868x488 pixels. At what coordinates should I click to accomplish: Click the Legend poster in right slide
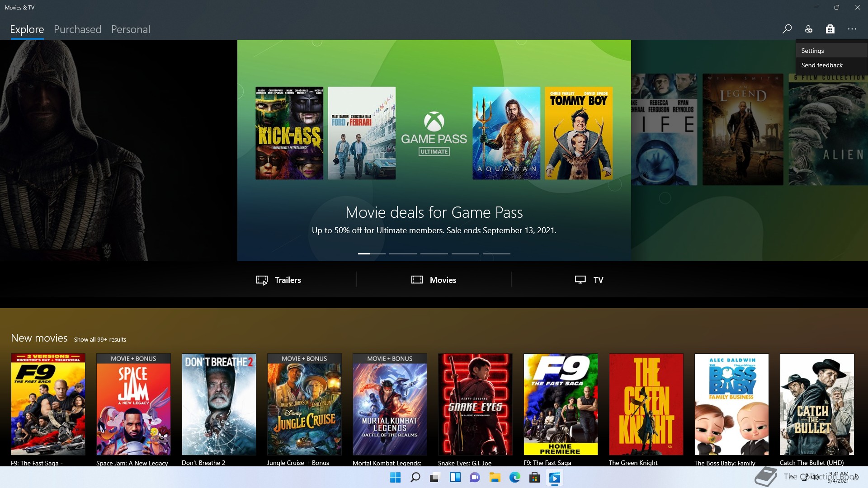coord(743,129)
